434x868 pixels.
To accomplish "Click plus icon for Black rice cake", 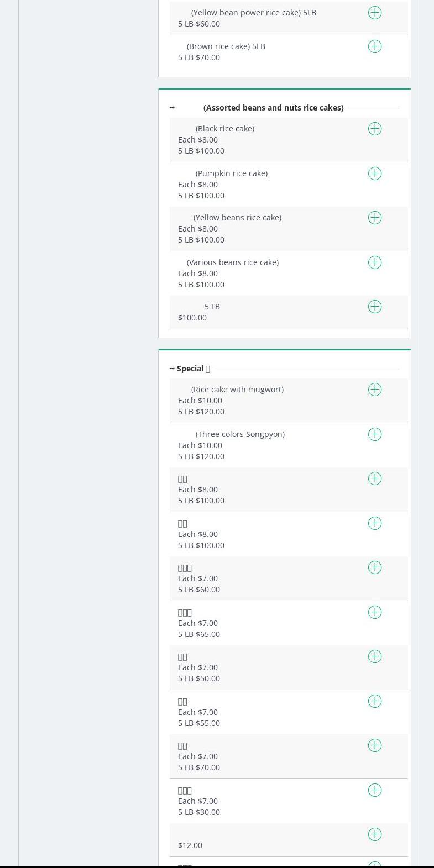I will point(375,129).
